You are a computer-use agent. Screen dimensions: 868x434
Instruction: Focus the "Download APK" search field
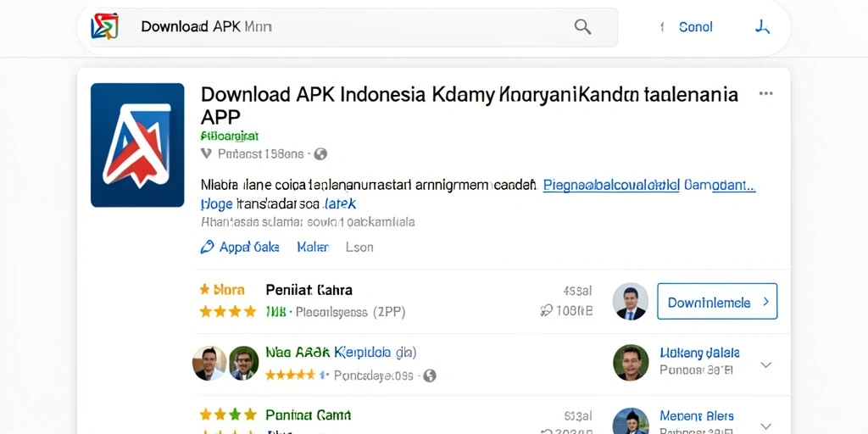354,26
